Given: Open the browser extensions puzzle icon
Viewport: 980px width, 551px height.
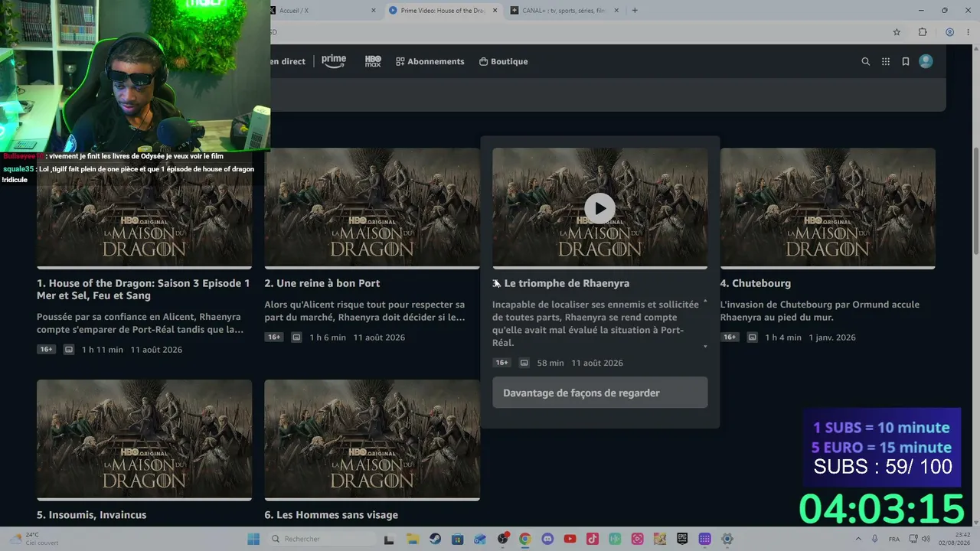Looking at the screenshot, I should (x=923, y=32).
